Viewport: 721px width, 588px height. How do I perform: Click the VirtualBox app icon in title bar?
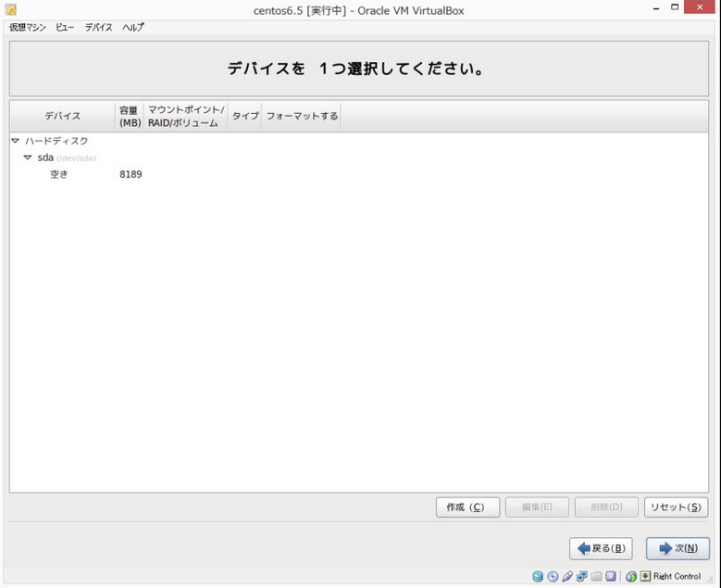pyautogui.click(x=11, y=9)
